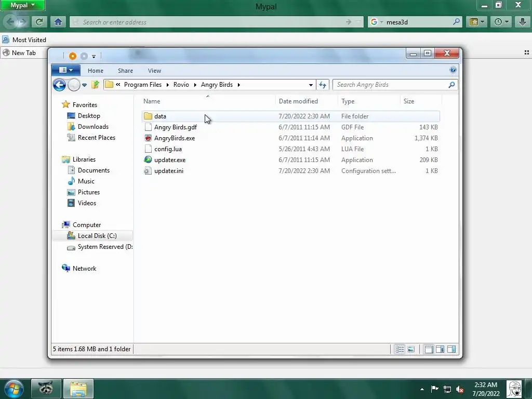The image size is (532, 399).
Task: Go up one folder level icon
Action: (96, 85)
